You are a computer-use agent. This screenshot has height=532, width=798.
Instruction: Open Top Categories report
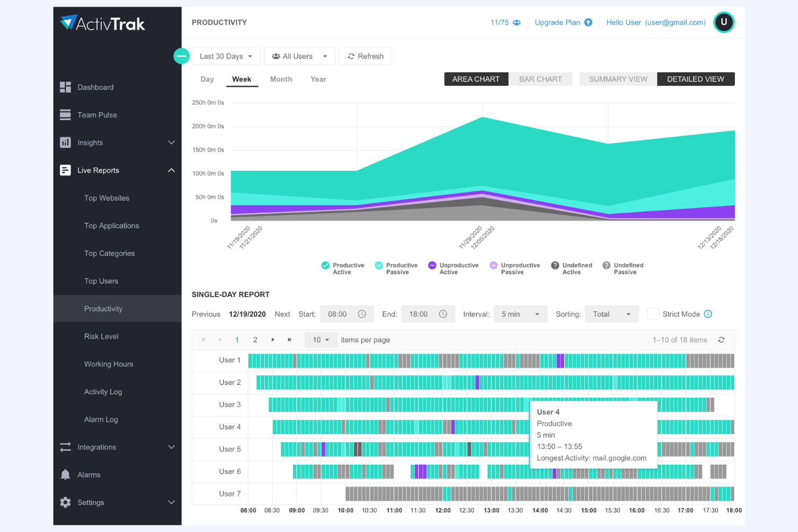pyautogui.click(x=109, y=253)
